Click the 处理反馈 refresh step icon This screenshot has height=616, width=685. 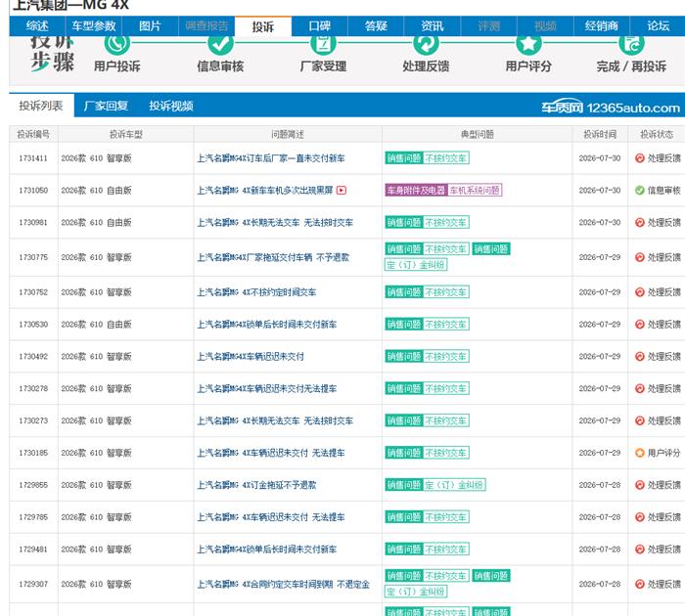(x=426, y=44)
